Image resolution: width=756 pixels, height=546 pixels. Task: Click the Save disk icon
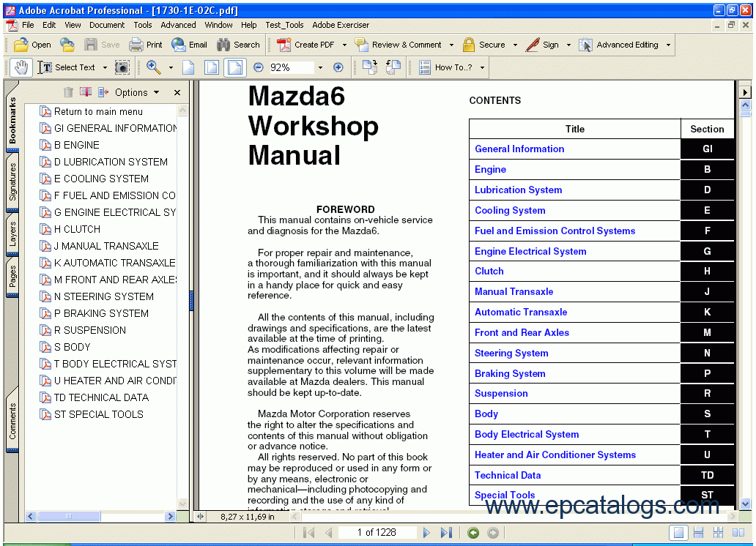[x=91, y=45]
